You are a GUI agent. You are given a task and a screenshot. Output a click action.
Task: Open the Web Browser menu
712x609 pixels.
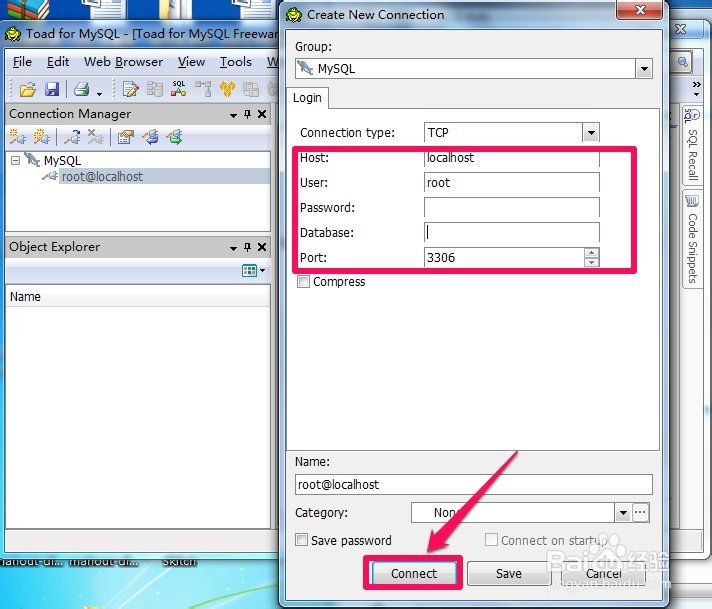(x=123, y=62)
